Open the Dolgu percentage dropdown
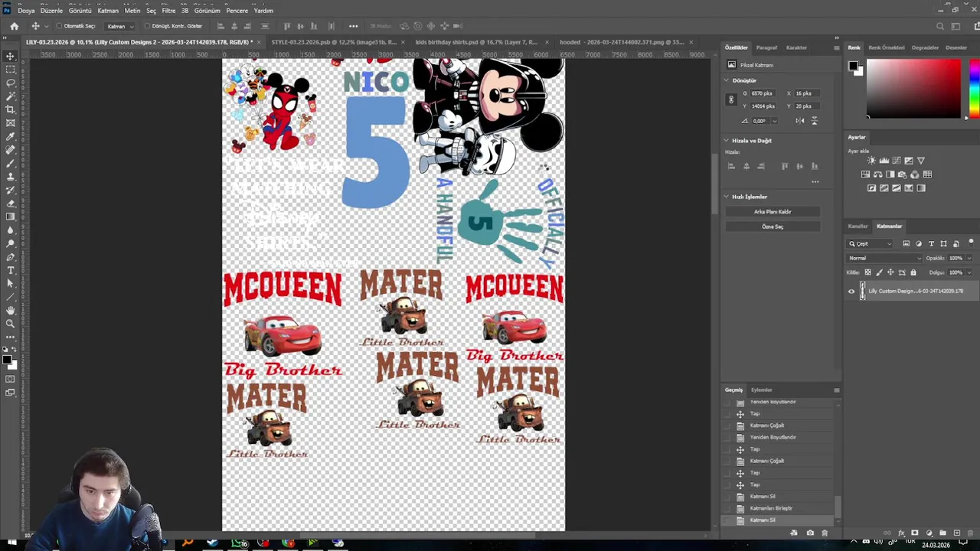980x551 pixels. pos(969,272)
